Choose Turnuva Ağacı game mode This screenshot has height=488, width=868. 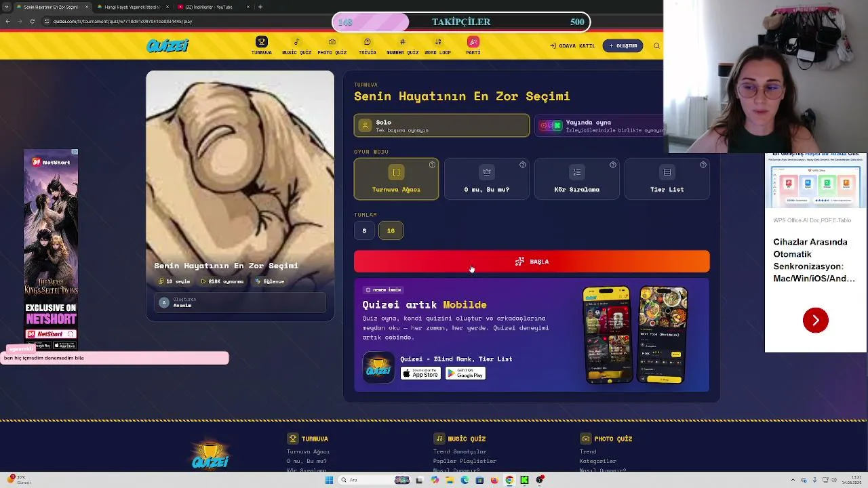[x=396, y=179]
